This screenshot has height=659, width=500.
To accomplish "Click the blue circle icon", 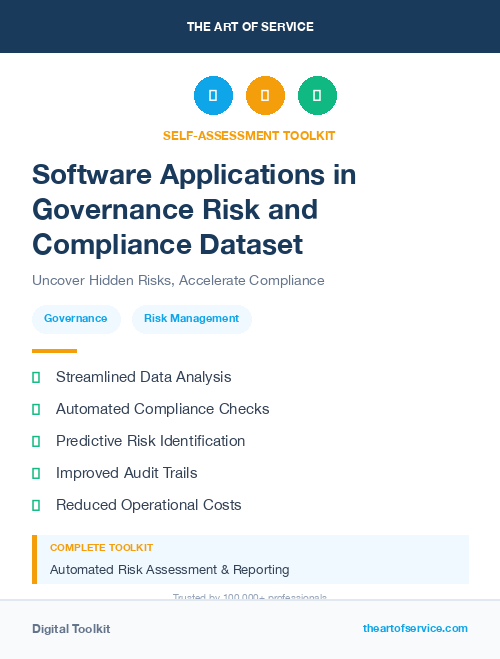I will [213, 95].
